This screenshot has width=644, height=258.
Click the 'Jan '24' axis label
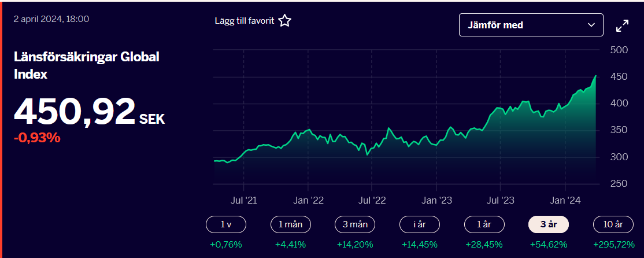pyautogui.click(x=565, y=201)
